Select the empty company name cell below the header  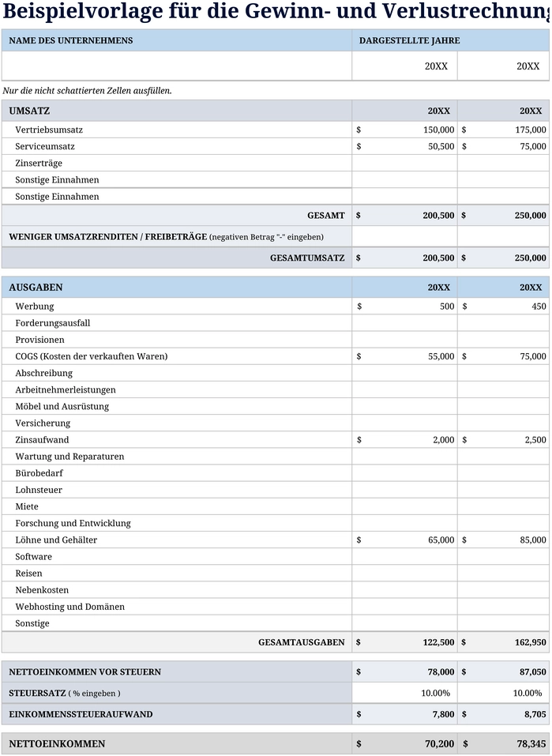[x=177, y=66]
